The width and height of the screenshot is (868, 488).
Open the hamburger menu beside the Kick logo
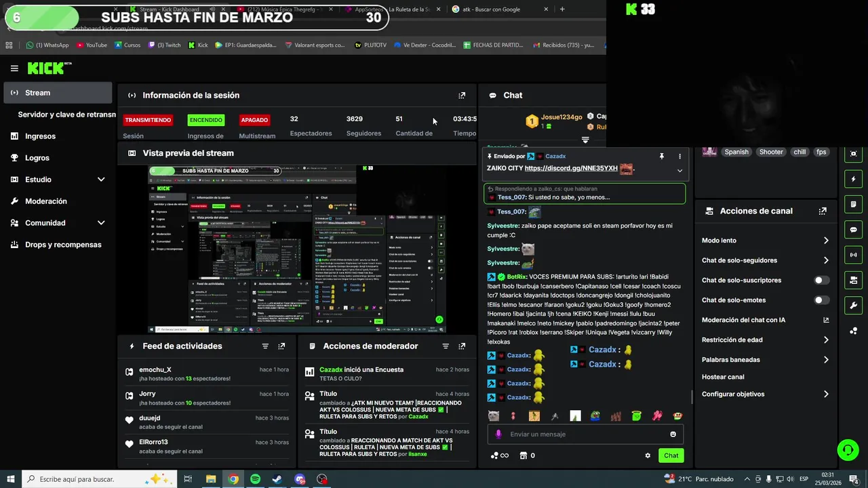(x=14, y=68)
